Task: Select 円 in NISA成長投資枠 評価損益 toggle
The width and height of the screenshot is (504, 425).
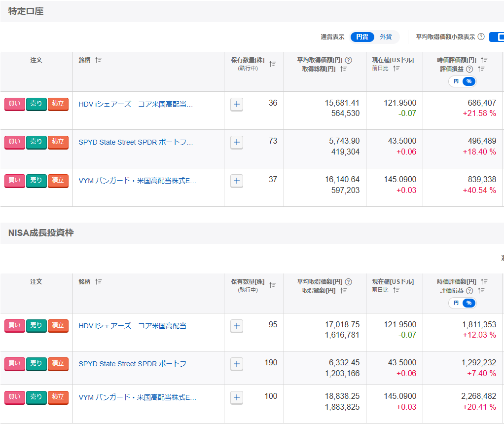Action: [456, 303]
